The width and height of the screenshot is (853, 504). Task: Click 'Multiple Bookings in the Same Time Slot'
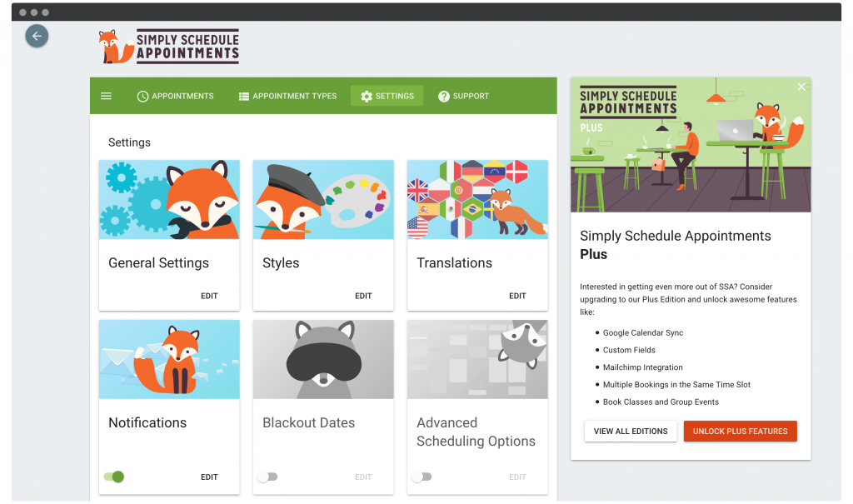[676, 385]
